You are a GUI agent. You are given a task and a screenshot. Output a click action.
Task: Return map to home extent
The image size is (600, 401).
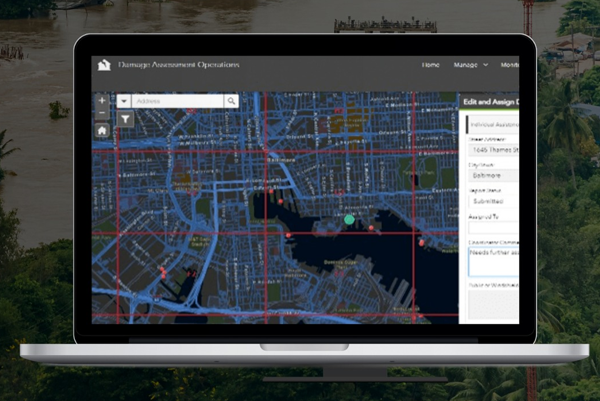(102, 130)
